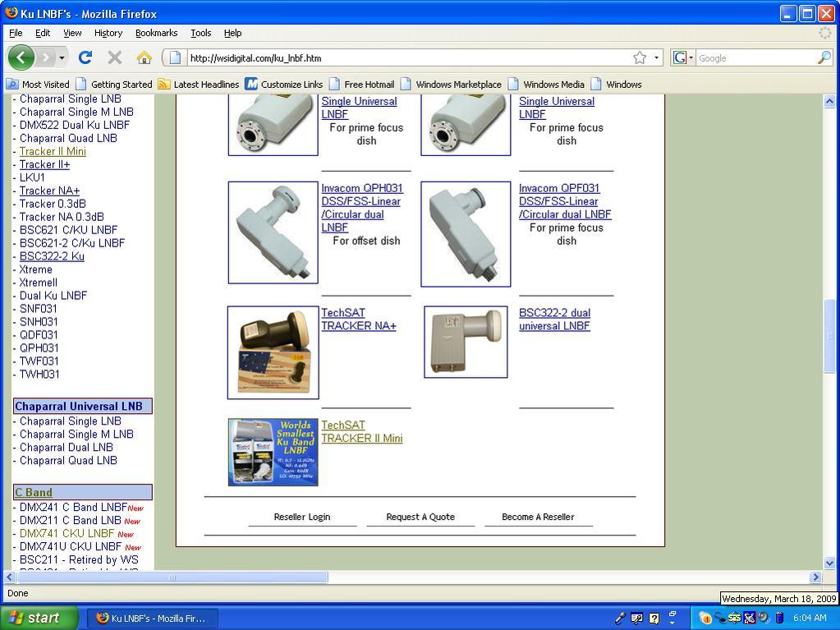Open the Free Hotmail bookmark
Image resolution: width=840 pixels, height=630 pixels.
coord(362,84)
